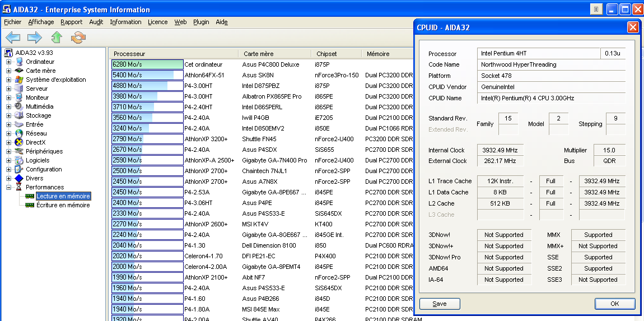Viewport: 644px width, 321px height.
Task: Select Écriture en mémoire tree item
Action: click(63, 205)
